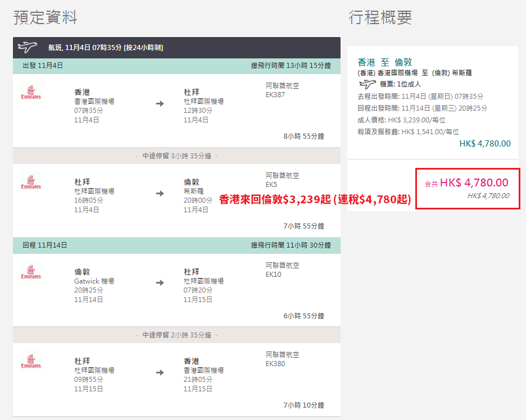Click the arrow icon in the EK387 row

click(160, 103)
